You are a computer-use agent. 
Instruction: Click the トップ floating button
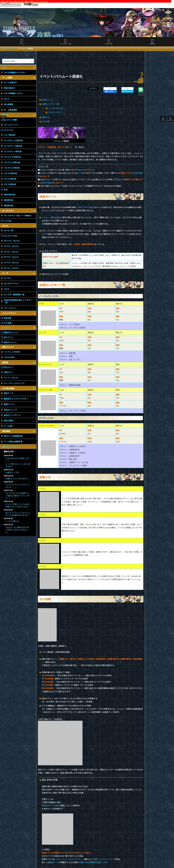tap(163, 119)
